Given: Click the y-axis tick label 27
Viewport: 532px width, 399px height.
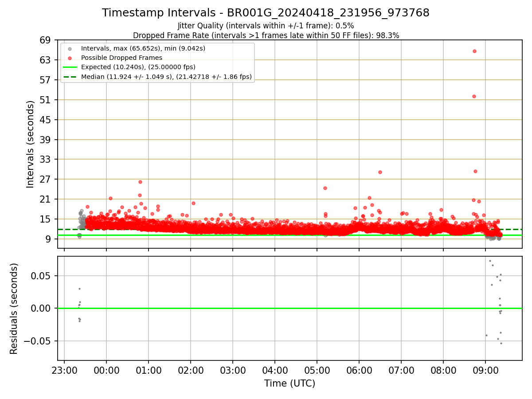Looking at the screenshot, I should point(46,180).
